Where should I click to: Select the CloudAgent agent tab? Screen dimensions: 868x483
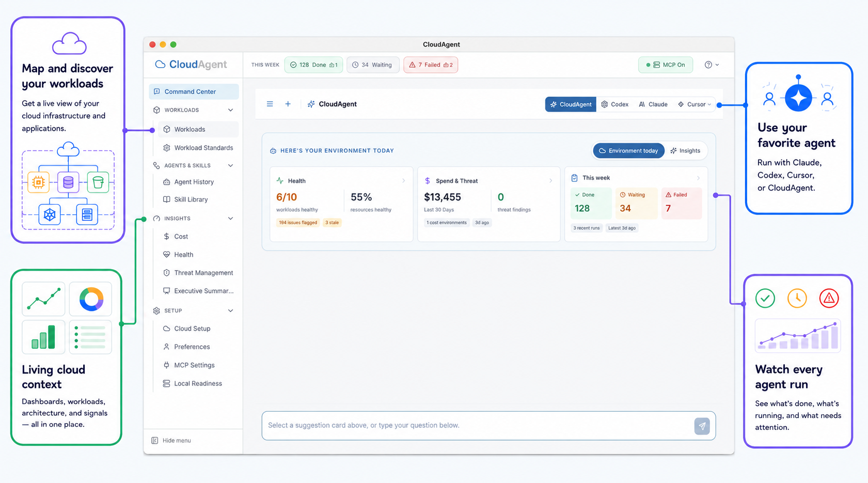(x=571, y=104)
